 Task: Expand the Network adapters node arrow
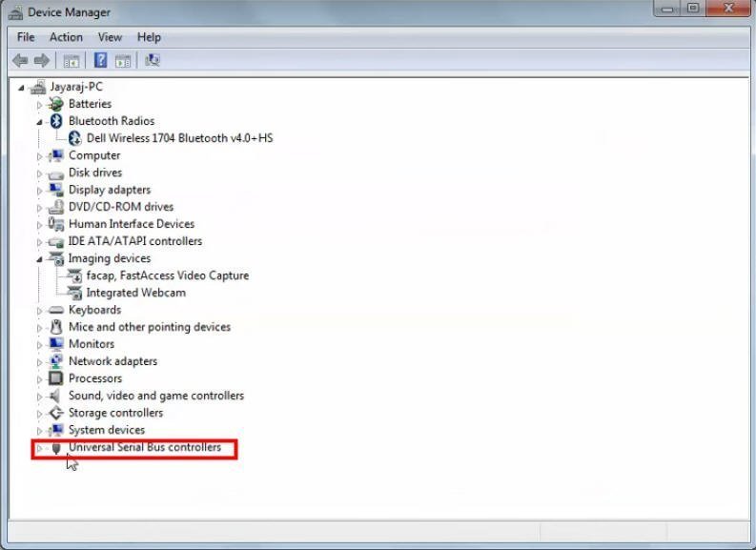point(39,362)
